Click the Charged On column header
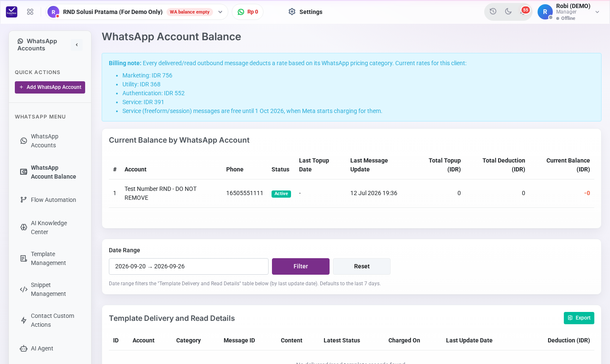 pyautogui.click(x=404, y=340)
